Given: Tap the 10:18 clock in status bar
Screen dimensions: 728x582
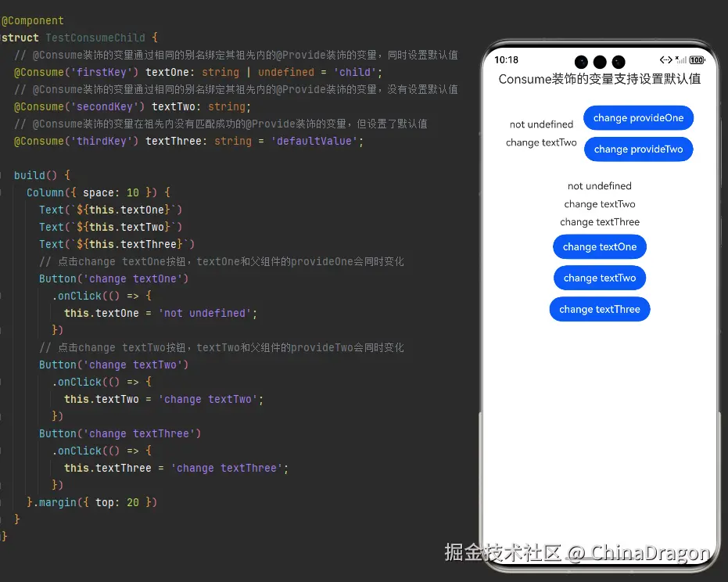Looking at the screenshot, I should pos(506,60).
